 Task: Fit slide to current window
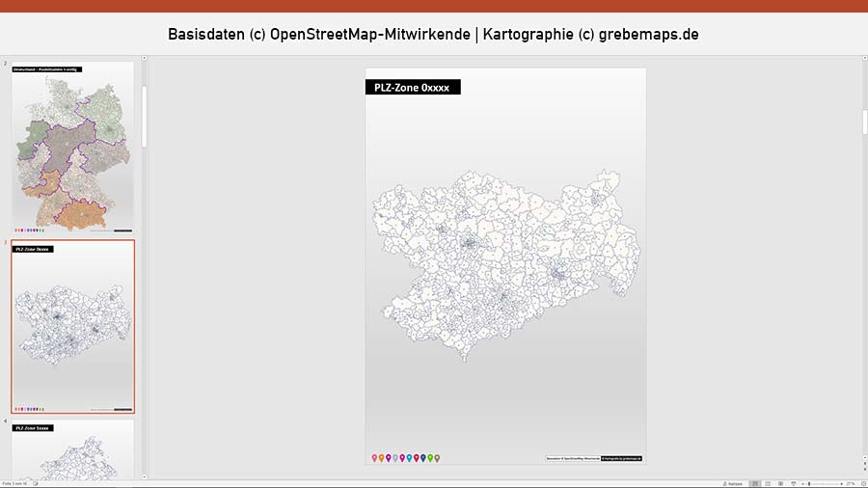pos(863,483)
